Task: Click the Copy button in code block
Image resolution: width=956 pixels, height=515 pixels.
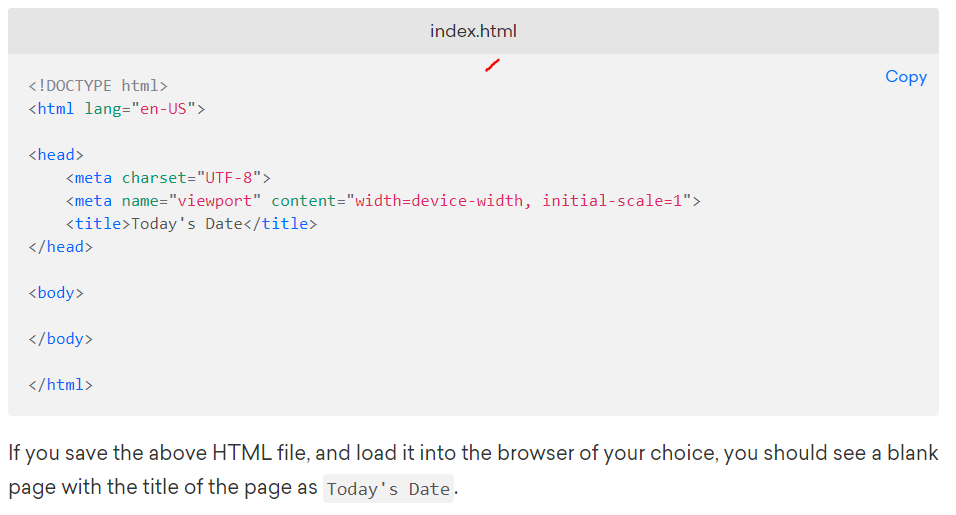Action: coord(905,77)
